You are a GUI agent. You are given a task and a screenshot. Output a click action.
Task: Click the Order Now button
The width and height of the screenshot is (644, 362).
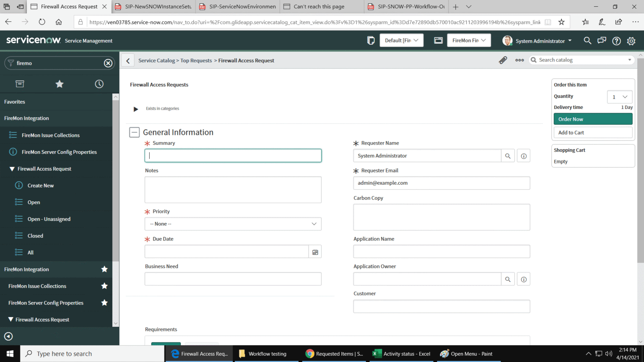point(592,119)
